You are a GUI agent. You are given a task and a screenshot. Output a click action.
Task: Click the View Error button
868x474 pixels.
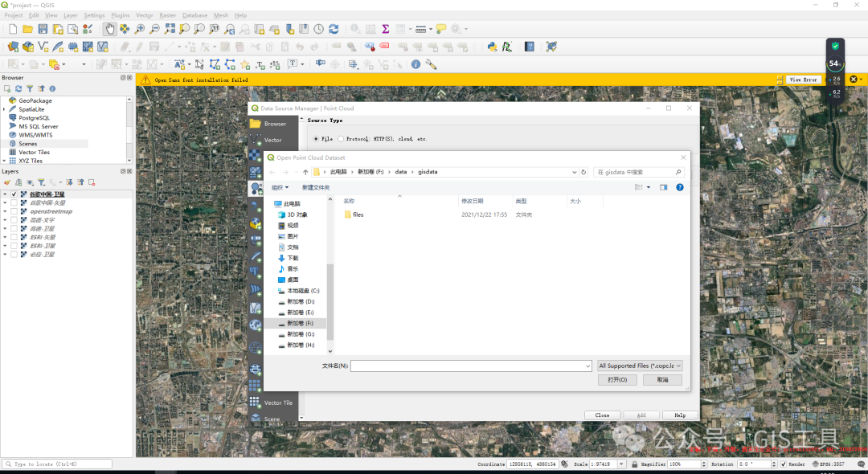(x=803, y=80)
